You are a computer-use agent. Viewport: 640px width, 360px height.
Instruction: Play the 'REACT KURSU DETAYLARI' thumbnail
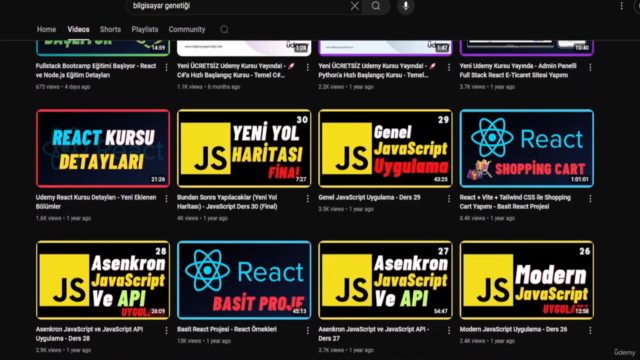click(103, 148)
